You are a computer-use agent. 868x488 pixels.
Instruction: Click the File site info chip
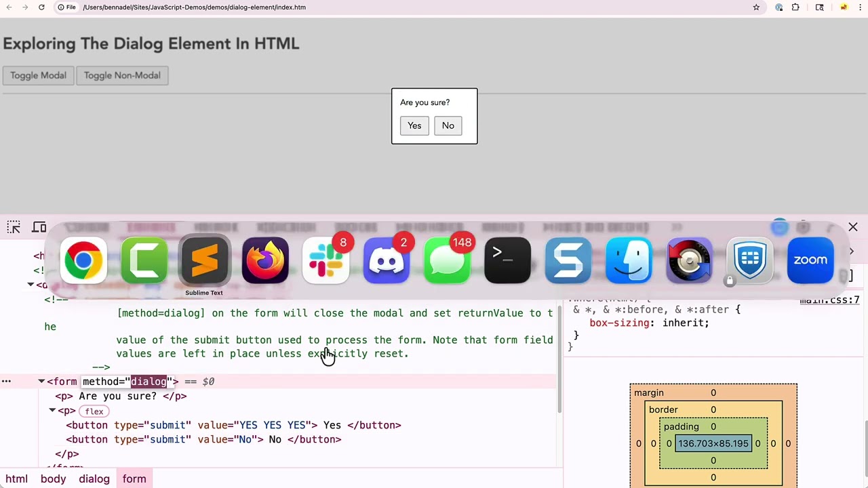66,7
